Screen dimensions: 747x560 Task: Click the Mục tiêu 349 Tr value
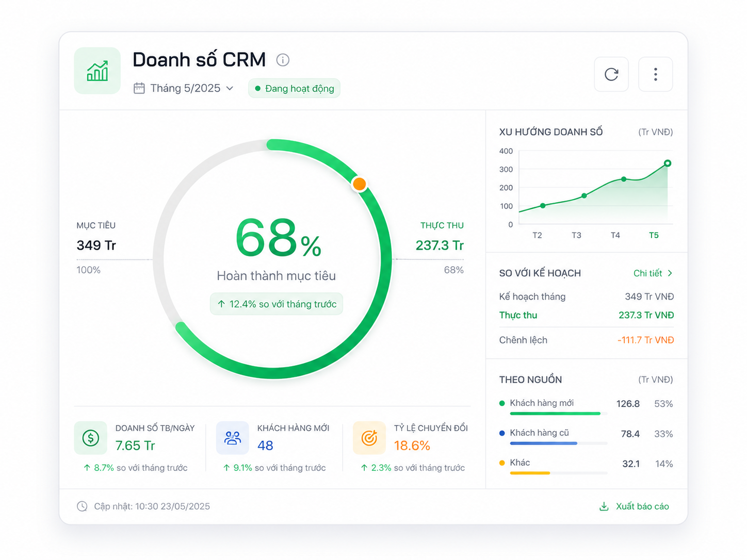click(x=96, y=245)
